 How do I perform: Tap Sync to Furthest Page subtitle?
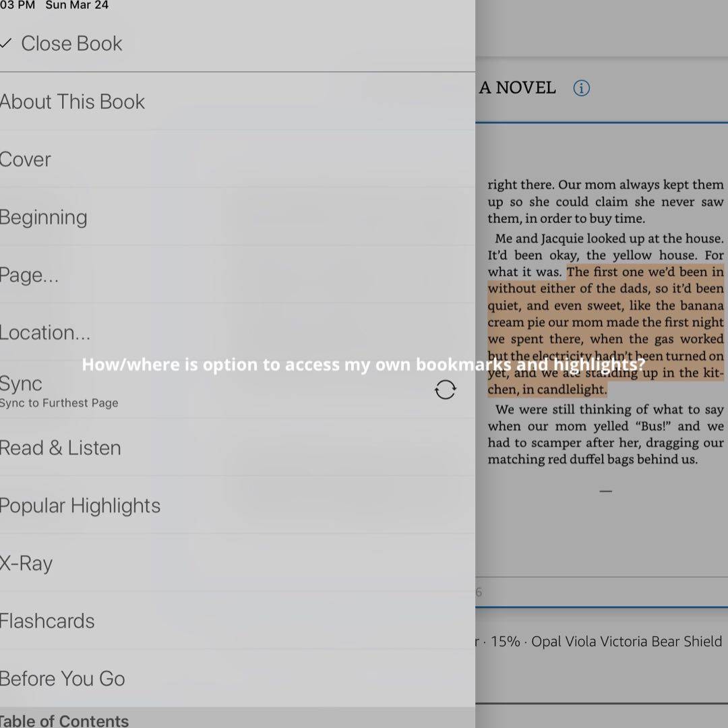(59, 403)
